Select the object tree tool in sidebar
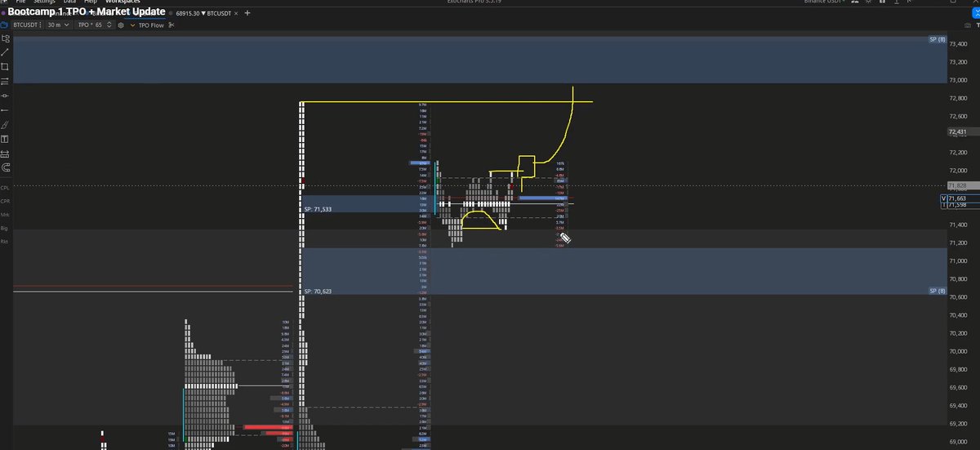980x450 pixels. (x=5, y=38)
